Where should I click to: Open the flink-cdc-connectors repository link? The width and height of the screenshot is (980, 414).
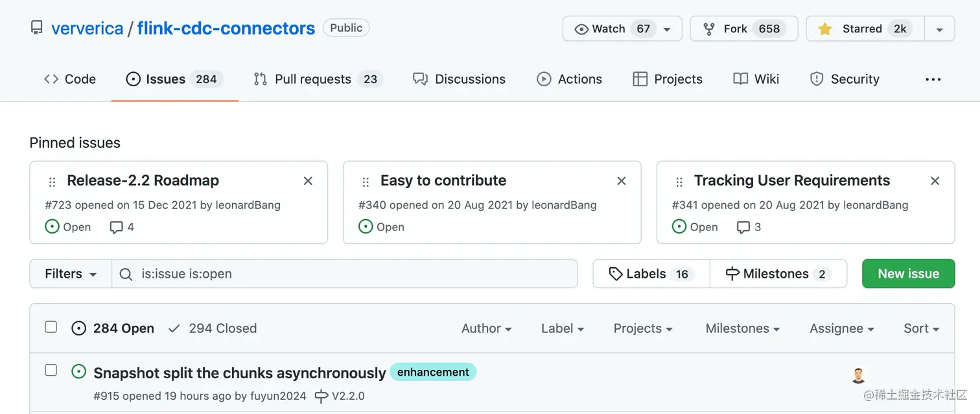point(226,29)
